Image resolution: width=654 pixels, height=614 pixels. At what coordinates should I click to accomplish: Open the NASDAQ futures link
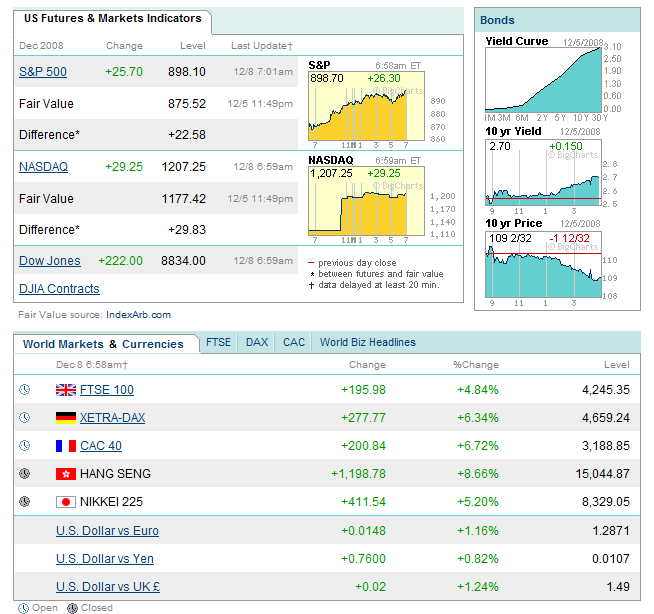click(x=43, y=167)
